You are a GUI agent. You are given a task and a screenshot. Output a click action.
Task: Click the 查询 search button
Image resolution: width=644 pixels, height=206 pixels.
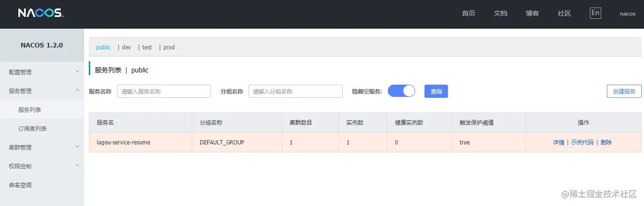pyautogui.click(x=436, y=91)
